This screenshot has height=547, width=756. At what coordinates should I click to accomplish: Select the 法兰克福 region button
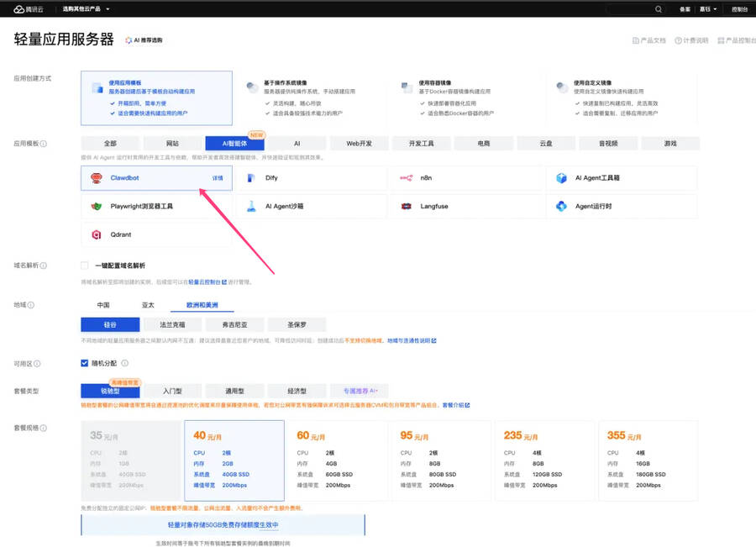(173, 324)
